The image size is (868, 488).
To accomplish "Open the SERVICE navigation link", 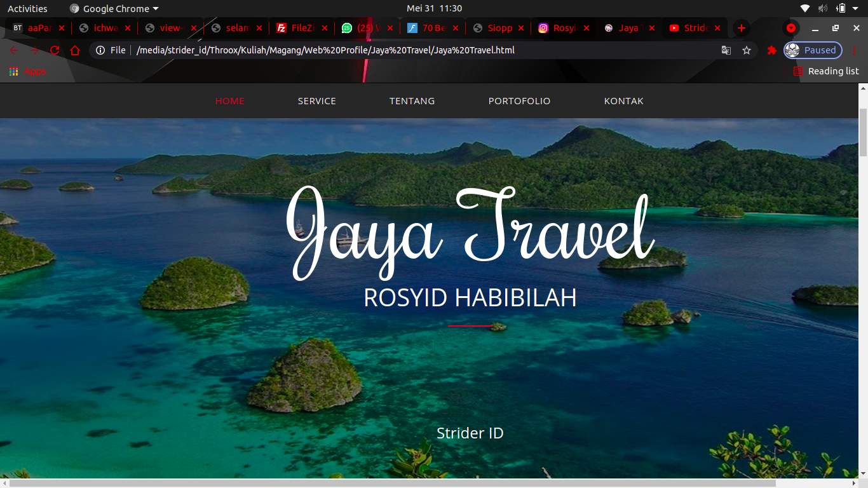I will pos(317,101).
